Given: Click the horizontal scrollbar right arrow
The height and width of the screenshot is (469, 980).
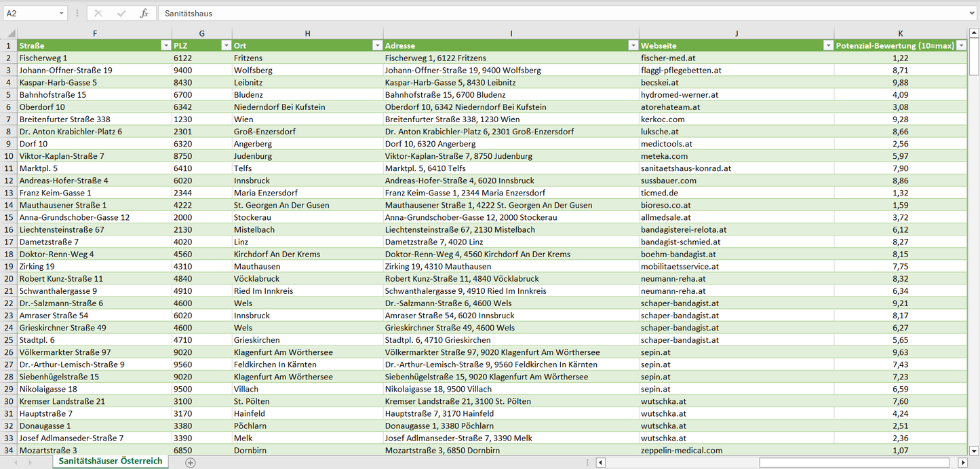Looking at the screenshot, I should click(962, 462).
